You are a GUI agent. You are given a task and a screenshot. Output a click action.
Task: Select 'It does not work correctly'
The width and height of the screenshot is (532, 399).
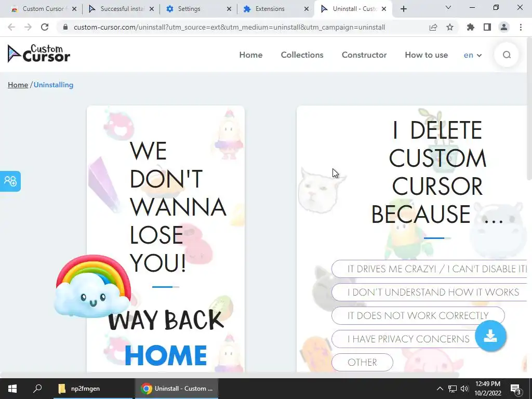pyautogui.click(x=418, y=315)
